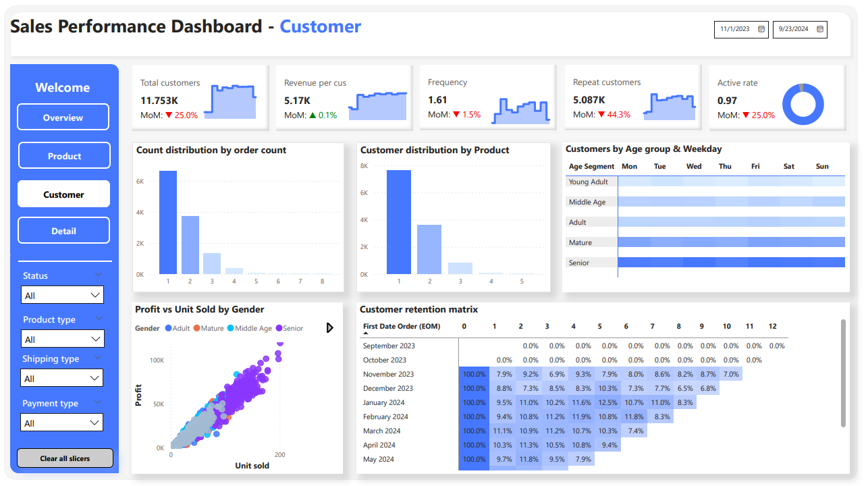Open the end date calendar picker icon
Screen dimensions: 868x486
point(820,29)
